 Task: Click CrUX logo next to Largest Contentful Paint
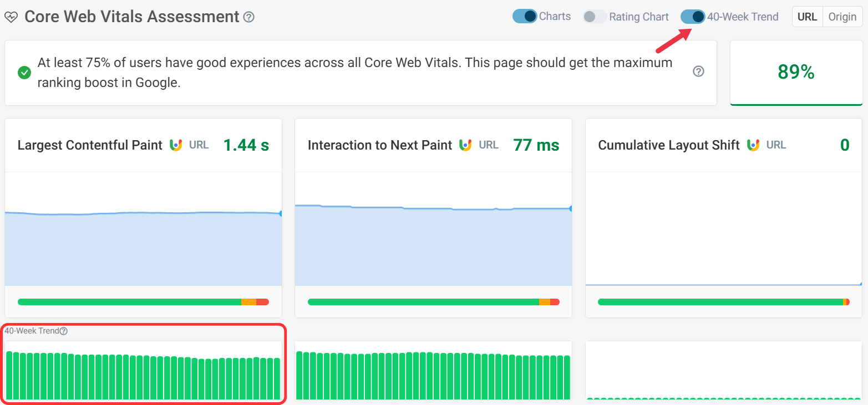click(x=176, y=145)
